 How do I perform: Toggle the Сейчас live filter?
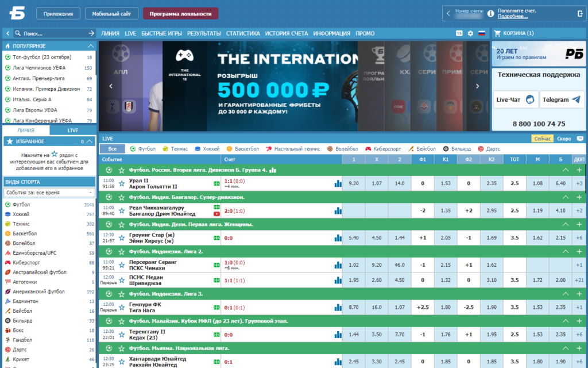pyautogui.click(x=542, y=139)
